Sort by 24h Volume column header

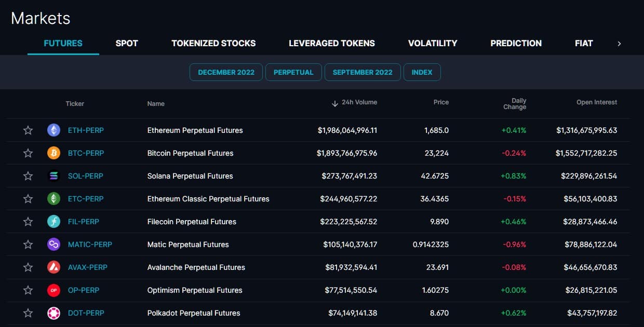click(359, 102)
